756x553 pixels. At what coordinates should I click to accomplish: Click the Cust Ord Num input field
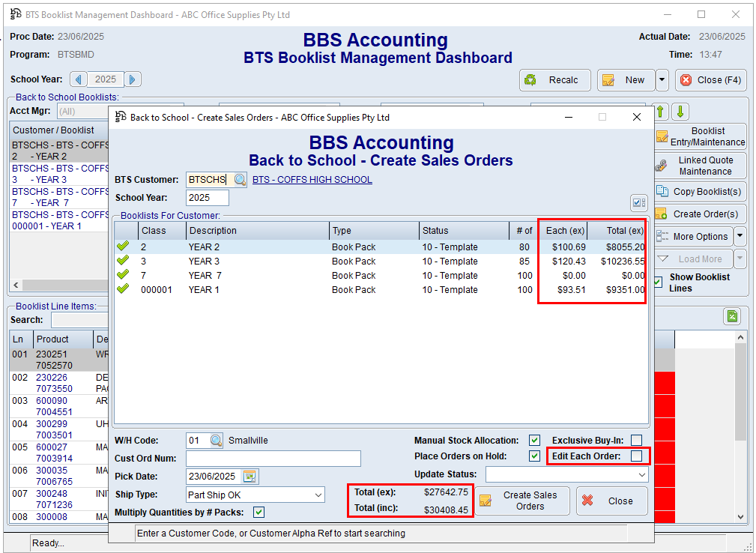click(x=273, y=459)
